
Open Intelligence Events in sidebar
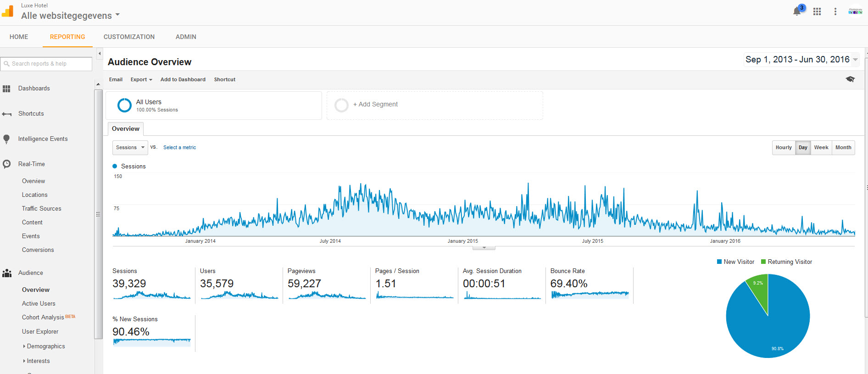[43, 139]
